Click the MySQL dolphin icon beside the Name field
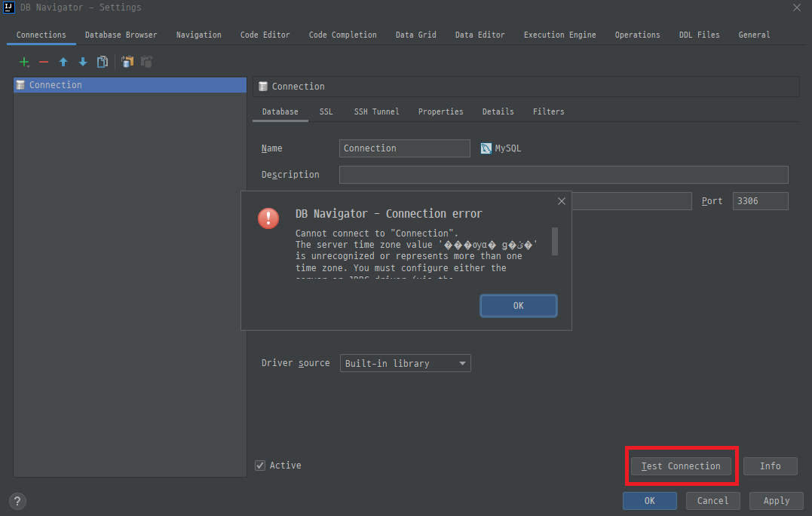Image resolution: width=812 pixels, height=516 pixels. pyautogui.click(x=486, y=148)
